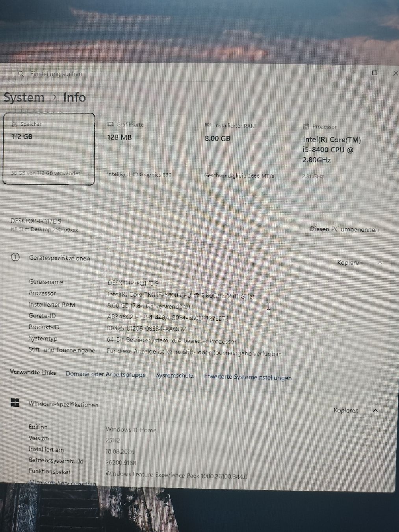The width and height of the screenshot is (399, 532).
Task: Click the '128 MB' graphics memory value
Action: [x=119, y=137]
